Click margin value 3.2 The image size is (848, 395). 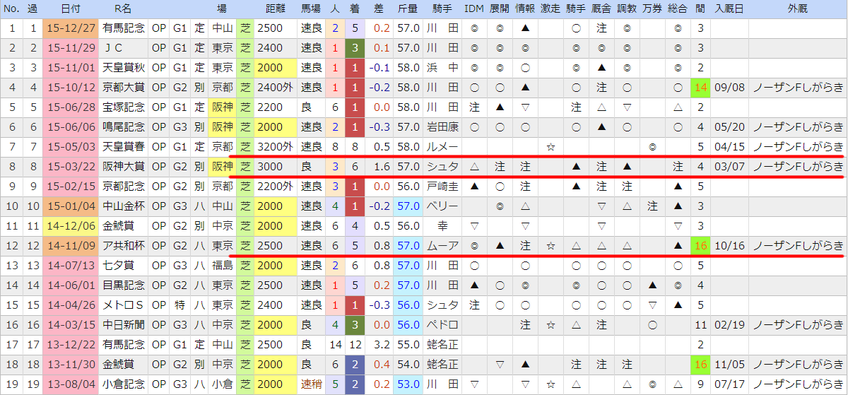click(382, 344)
